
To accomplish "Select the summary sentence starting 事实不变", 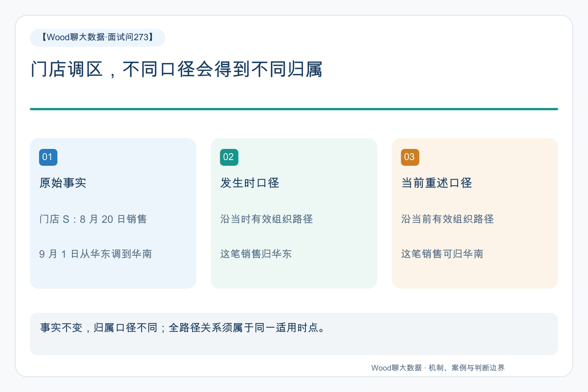I will click(183, 328).
